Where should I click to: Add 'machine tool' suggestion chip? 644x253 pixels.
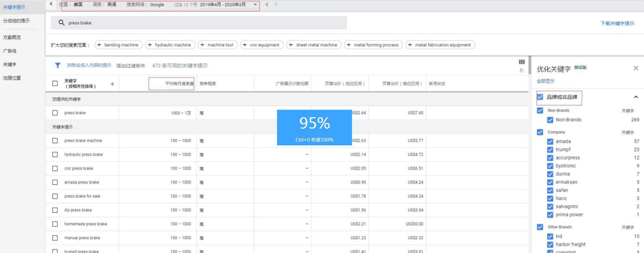point(217,45)
